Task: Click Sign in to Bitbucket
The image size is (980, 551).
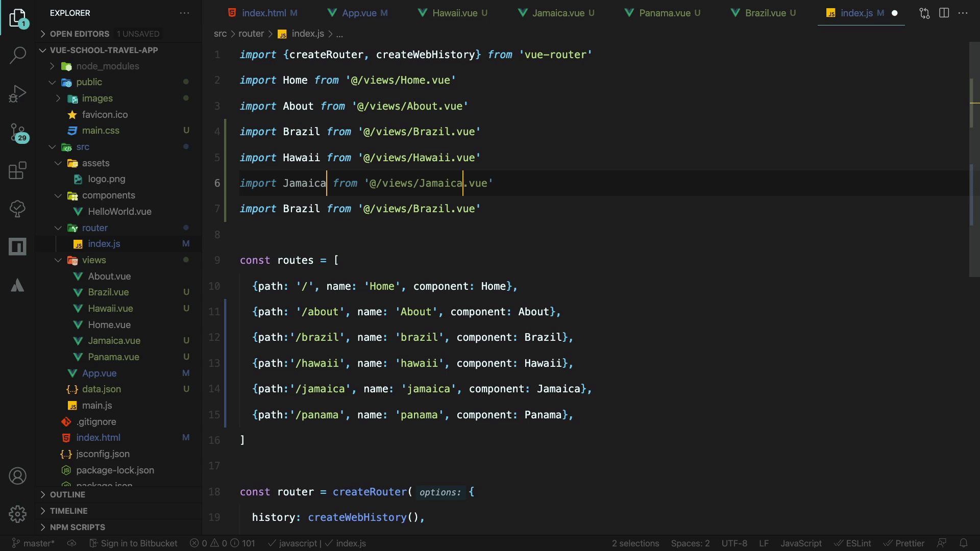Action: coord(134,543)
